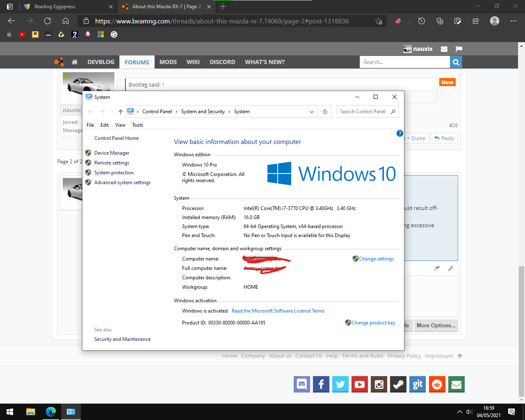
Task: Open email footer envelope icon
Action: click(x=457, y=384)
